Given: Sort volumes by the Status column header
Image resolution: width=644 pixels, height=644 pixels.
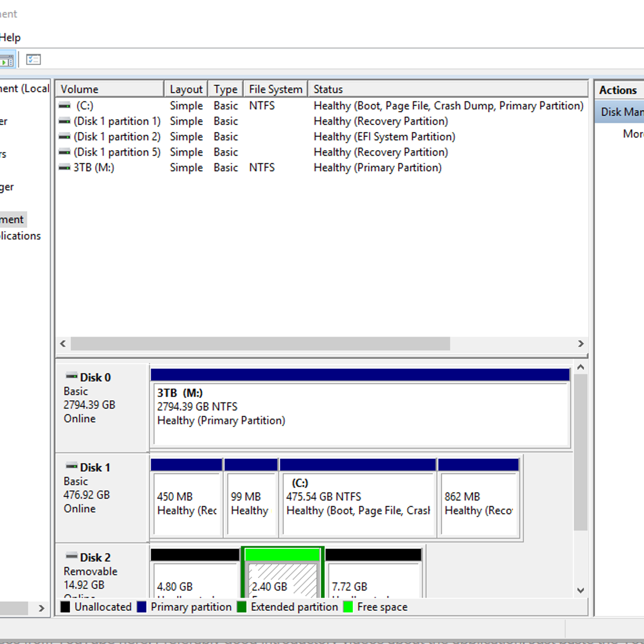Looking at the screenshot, I should (328, 89).
